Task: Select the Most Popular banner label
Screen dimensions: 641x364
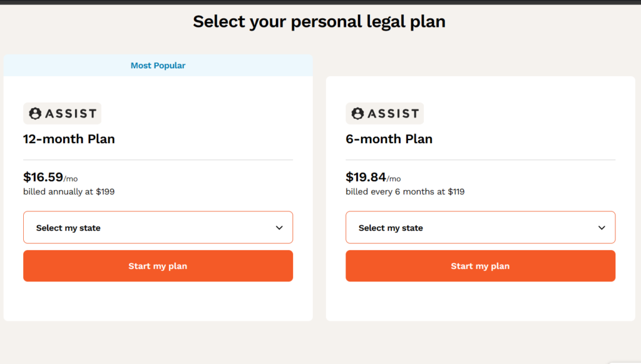Action: [158, 66]
